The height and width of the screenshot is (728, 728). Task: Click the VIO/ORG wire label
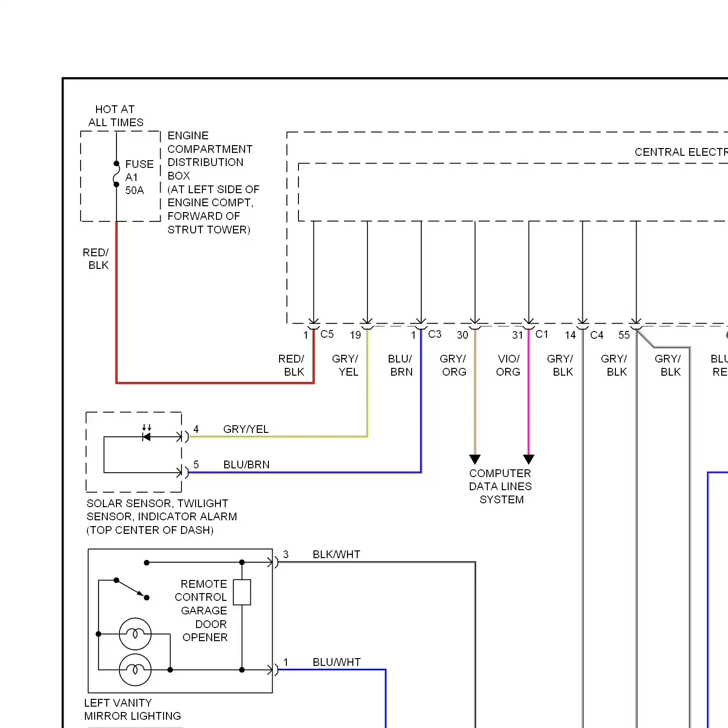508,365
